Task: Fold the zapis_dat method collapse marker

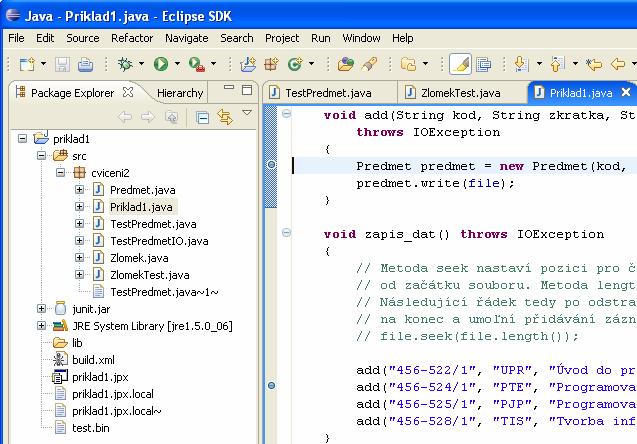Action: [x=286, y=232]
